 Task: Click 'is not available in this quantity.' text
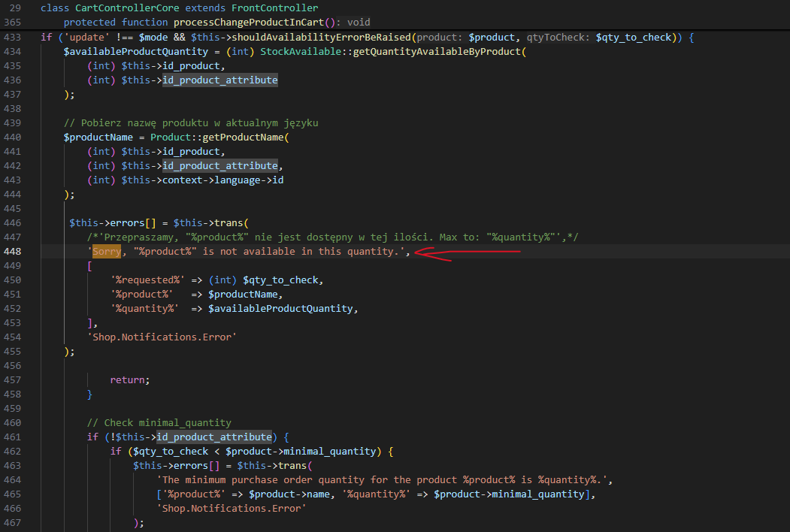coord(301,252)
